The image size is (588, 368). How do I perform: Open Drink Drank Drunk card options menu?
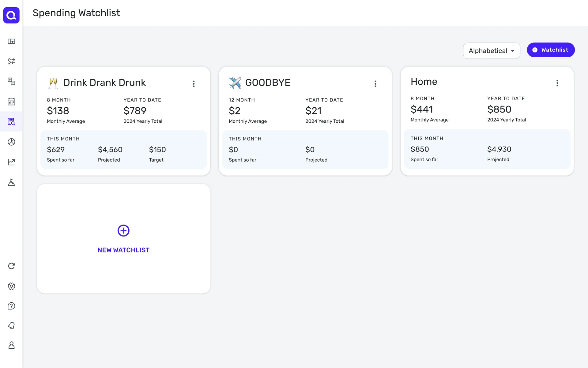click(194, 84)
